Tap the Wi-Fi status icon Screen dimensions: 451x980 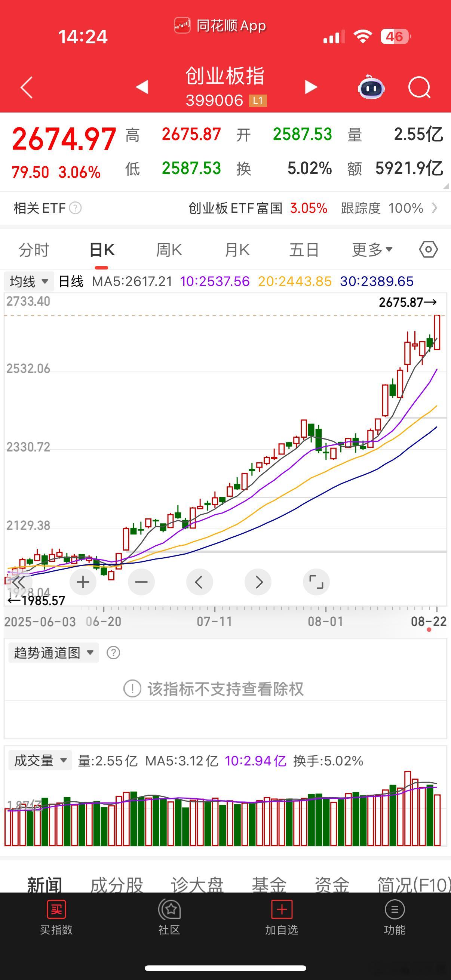tap(362, 37)
